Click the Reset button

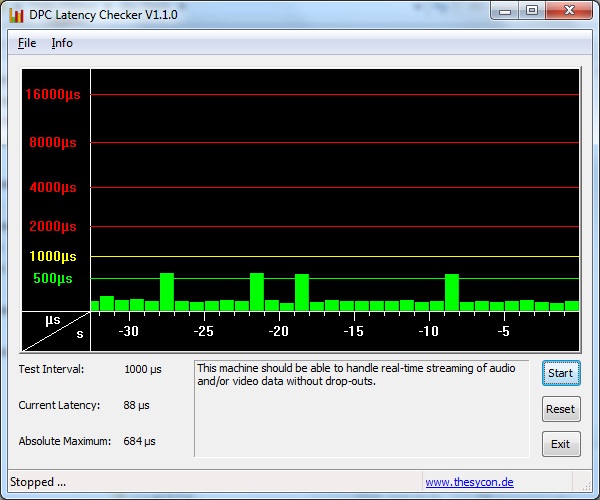pos(561,409)
